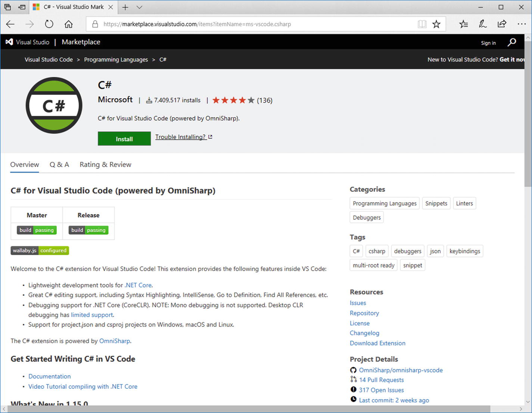
Task: Click the csharp tag
Action: point(377,251)
